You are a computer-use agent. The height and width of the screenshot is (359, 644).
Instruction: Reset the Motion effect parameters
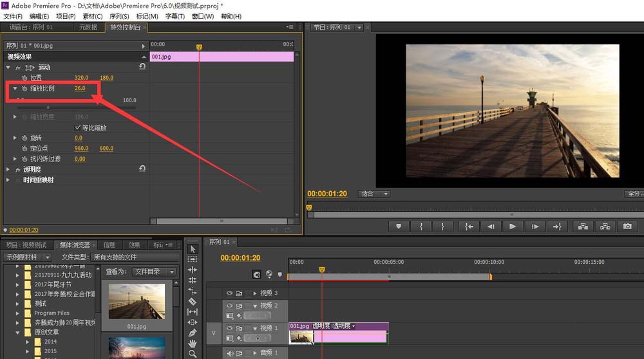(x=142, y=67)
